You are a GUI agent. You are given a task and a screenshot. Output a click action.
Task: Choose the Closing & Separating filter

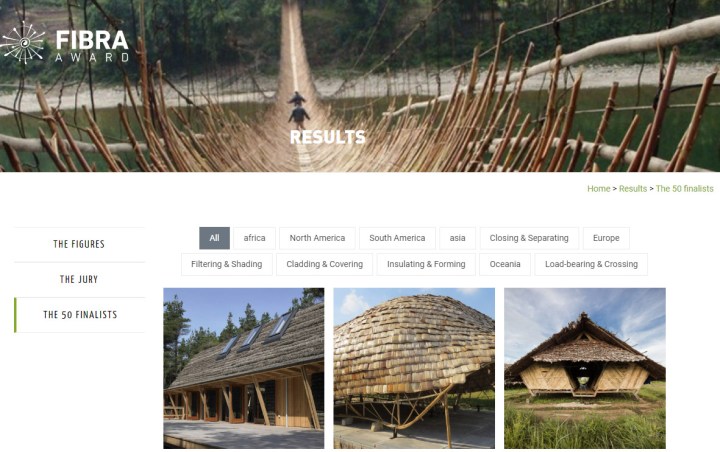point(529,238)
